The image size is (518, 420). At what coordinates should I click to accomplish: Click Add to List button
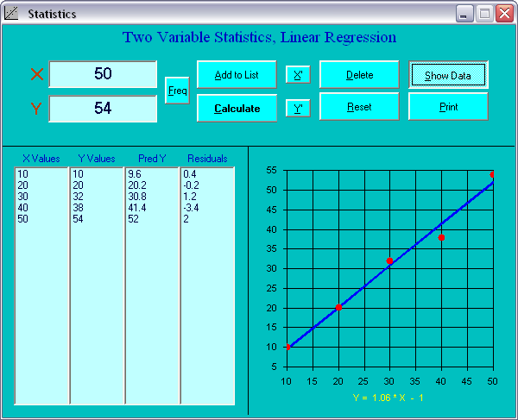coord(237,74)
